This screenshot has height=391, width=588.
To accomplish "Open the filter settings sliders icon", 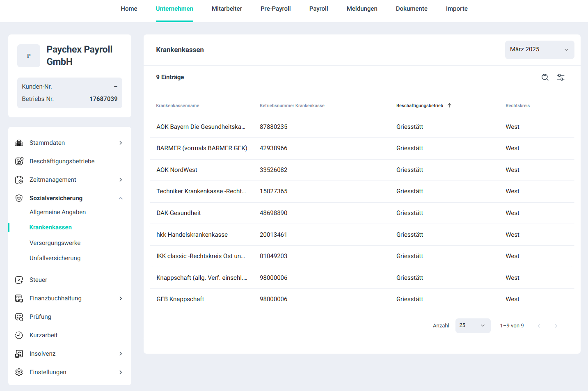I will [x=561, y=77].
